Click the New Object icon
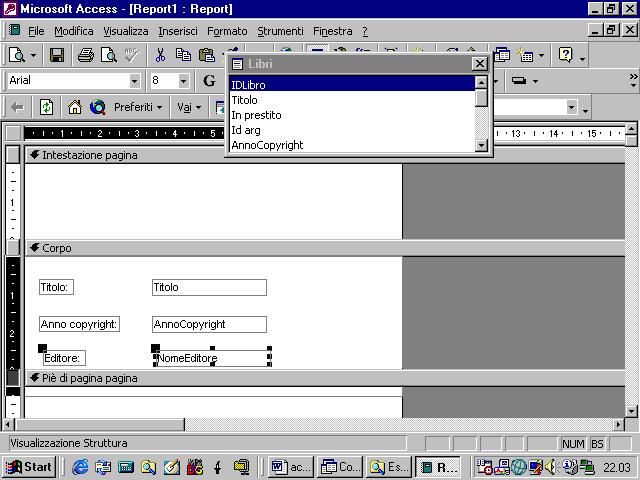This screenshot has height=480, width=640. pyautogui.click(x=525, y=55)
